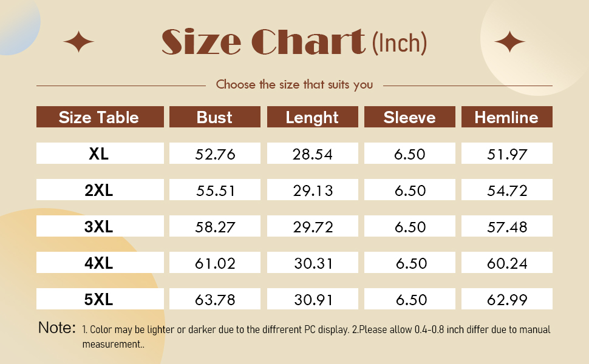
Task: Click the 63.78 bust value cell
Action: coord(214,299)
